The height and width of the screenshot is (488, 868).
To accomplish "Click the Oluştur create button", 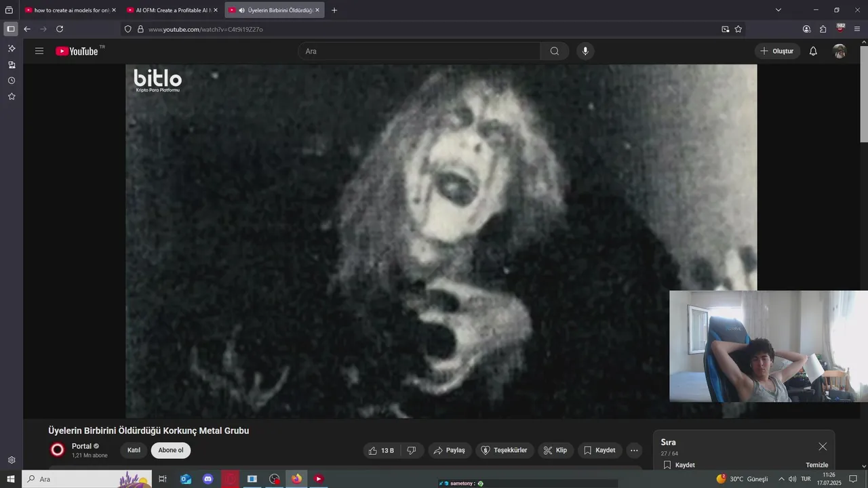I will pos(777,51).
